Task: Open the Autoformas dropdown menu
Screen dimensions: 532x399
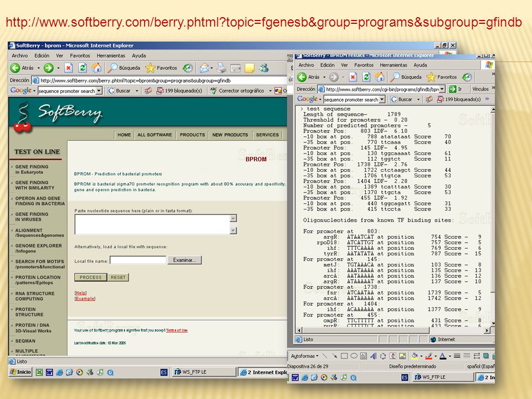Action: pos(305,356)
